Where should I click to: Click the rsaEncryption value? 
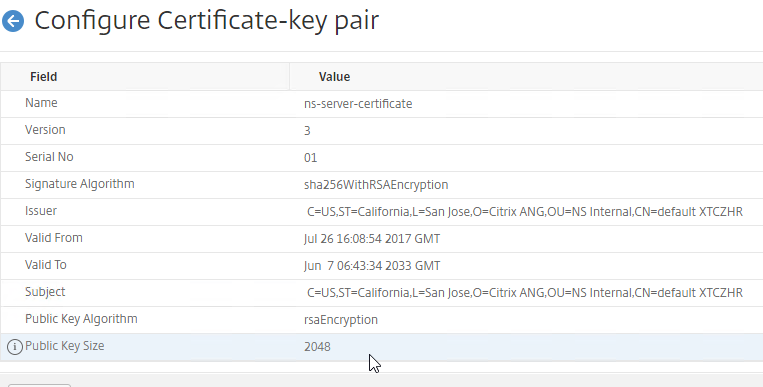tap(341, 320)
